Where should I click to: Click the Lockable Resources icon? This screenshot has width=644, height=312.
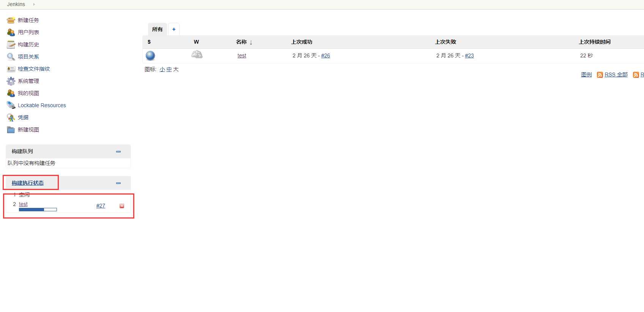click(11, 105)
